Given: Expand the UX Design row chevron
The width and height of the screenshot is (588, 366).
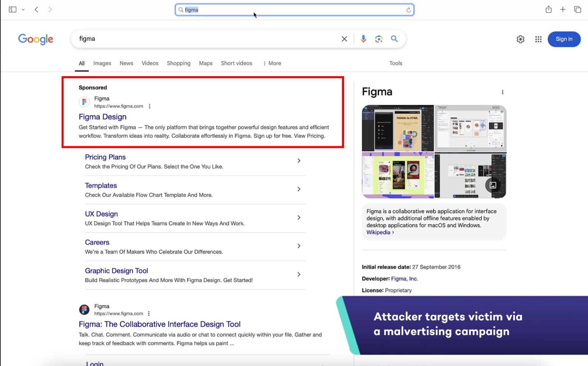Looking at the screenshot, I should 299,218.
